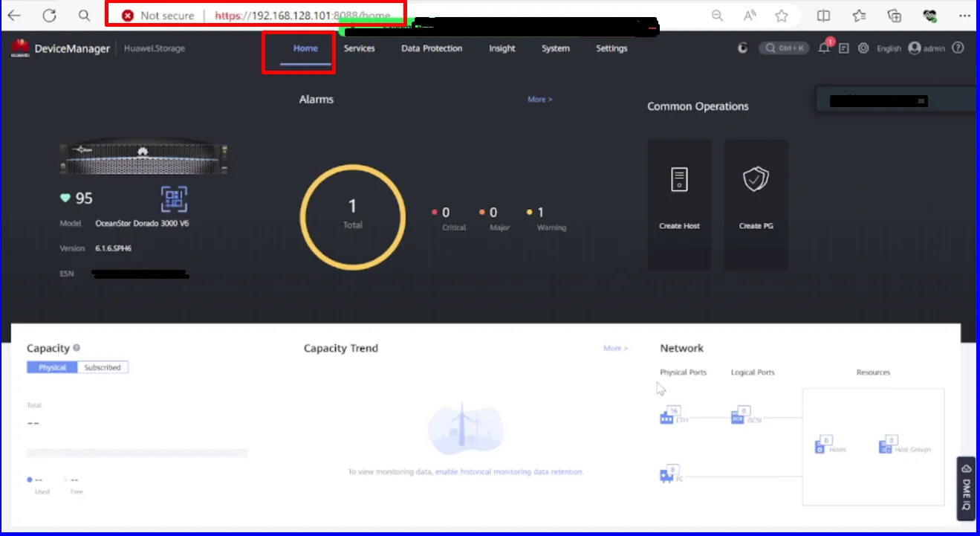Click the storage device image
This screenshot has height=536, width=980.
pos(143,158)
